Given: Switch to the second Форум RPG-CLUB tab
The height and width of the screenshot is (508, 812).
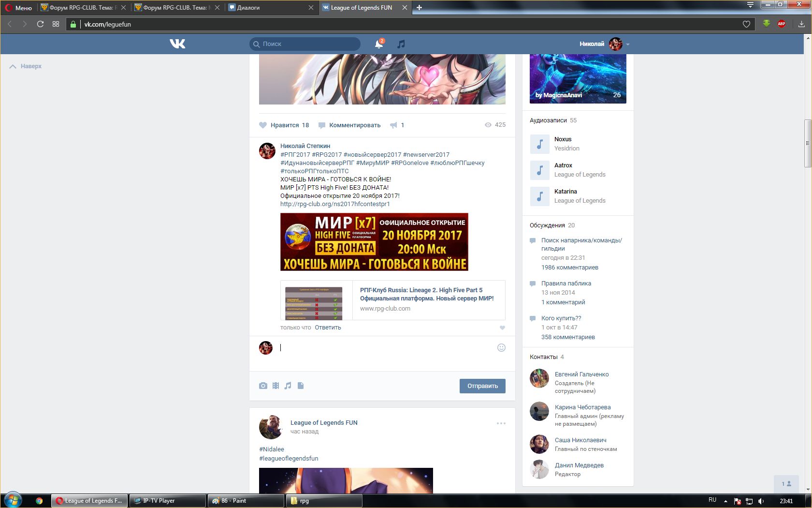Looking at the screenshot, I should [177, 8].
